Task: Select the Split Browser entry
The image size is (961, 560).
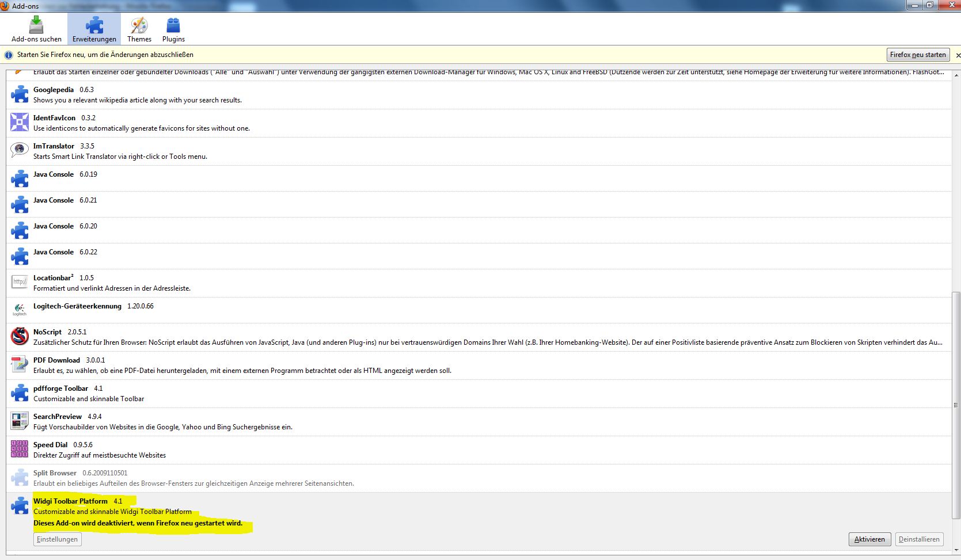Action: coord(478,478)
